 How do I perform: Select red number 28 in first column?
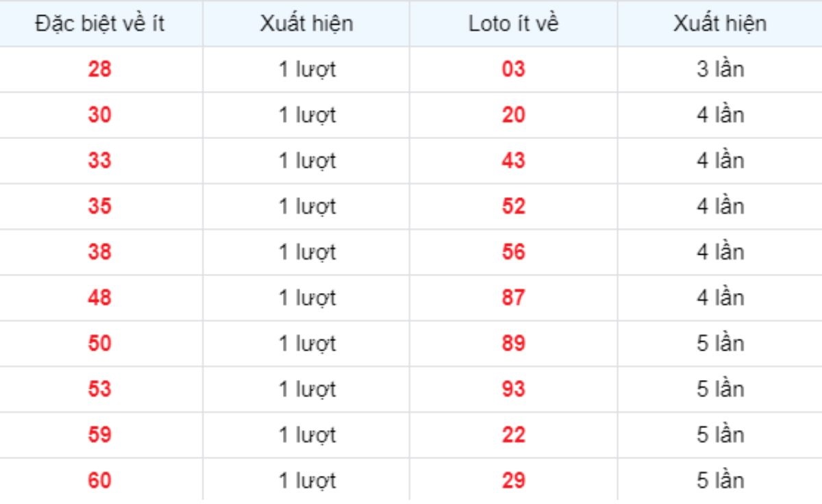pos(99,69)
